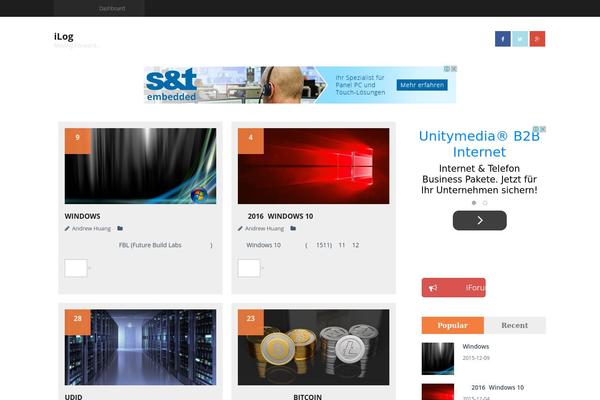600x400 pixels.
Task: Switch to the Recent tab
Action: coord(515,325)
